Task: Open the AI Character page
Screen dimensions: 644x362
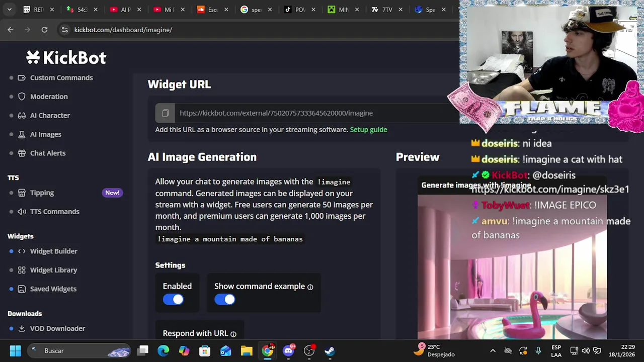Action: pyautogui.click(x=50, y=115)
